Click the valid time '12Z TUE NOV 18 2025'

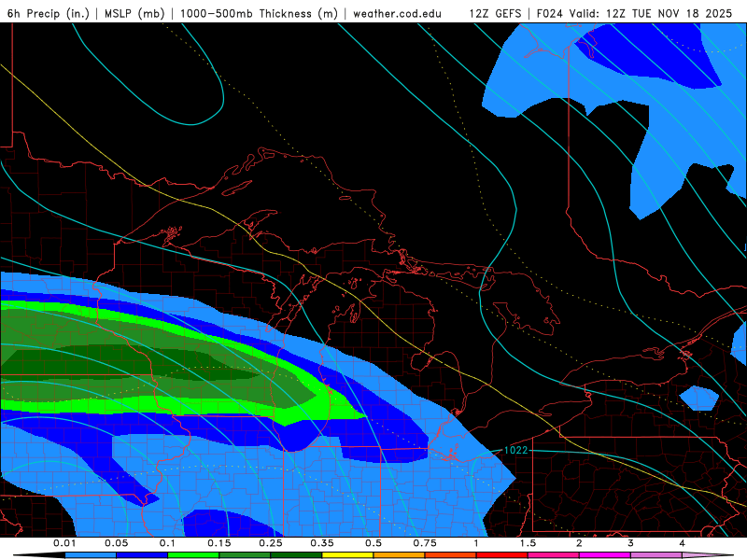click(669, 13)
